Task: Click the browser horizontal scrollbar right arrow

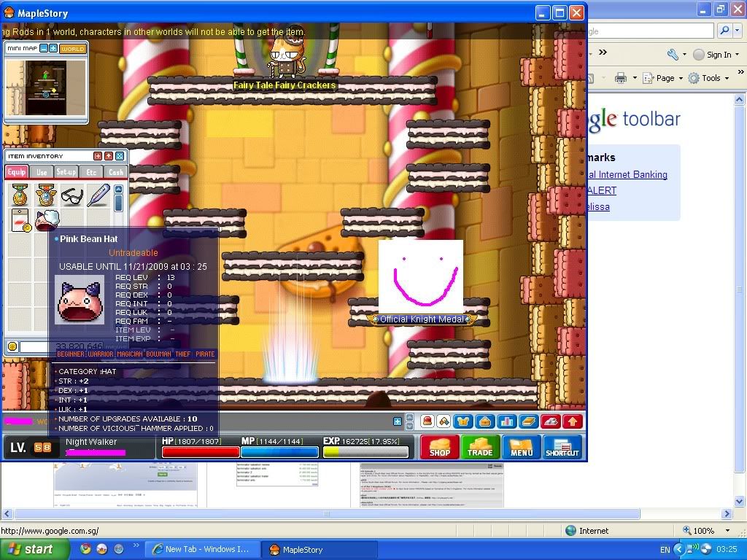Action: 727,514
